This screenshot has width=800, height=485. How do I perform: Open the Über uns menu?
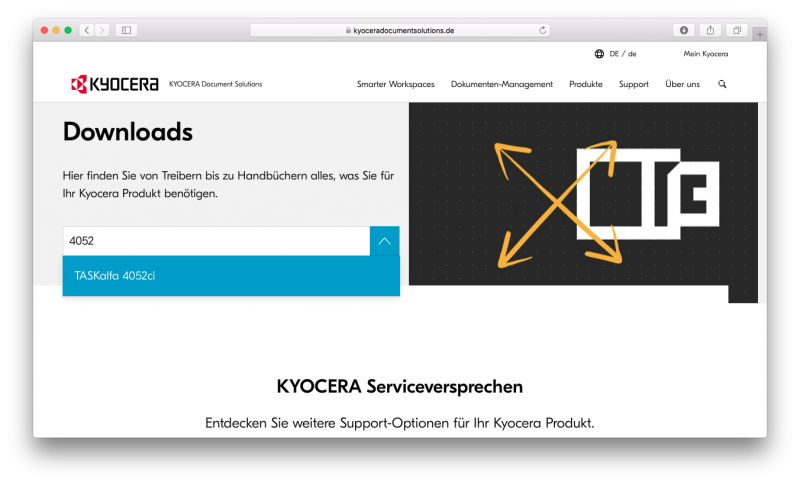tap(682, 84)
